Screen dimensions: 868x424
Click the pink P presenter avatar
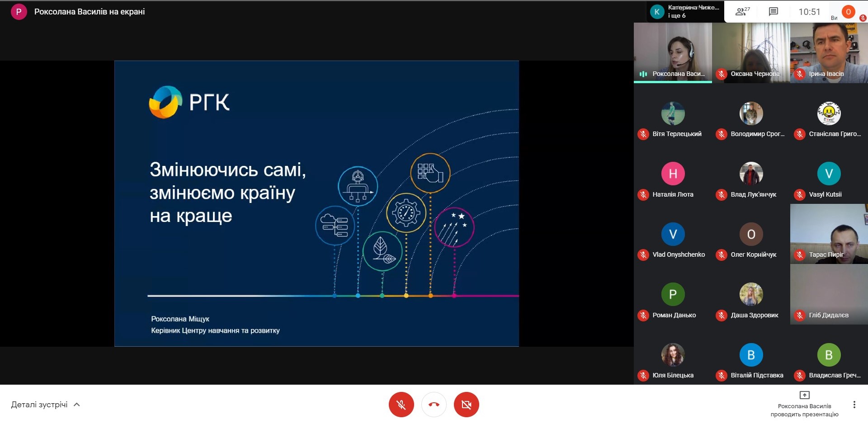[19, 12]
